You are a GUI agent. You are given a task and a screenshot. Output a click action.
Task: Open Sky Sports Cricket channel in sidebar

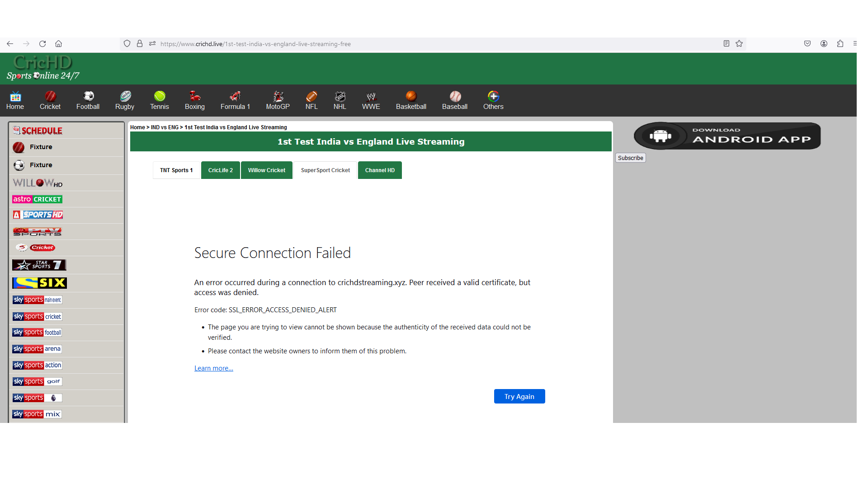click(x=38, y=317)
